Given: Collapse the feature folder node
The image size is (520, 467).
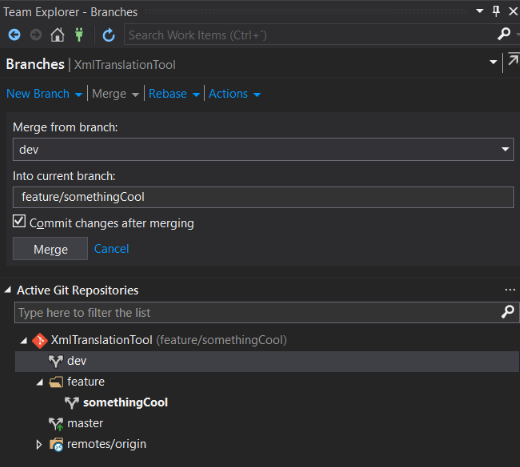Looking at the screenshot, I should pos(40,382).
